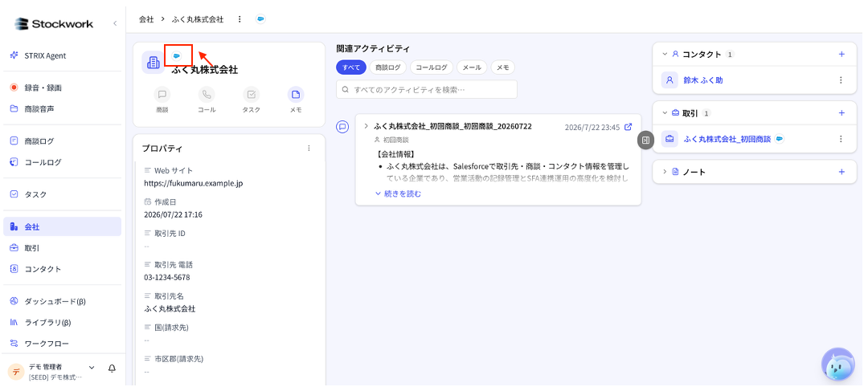Click Salesforce cloud icon in breadcrumb
868x387 pixels.
(x=260, y=19)
